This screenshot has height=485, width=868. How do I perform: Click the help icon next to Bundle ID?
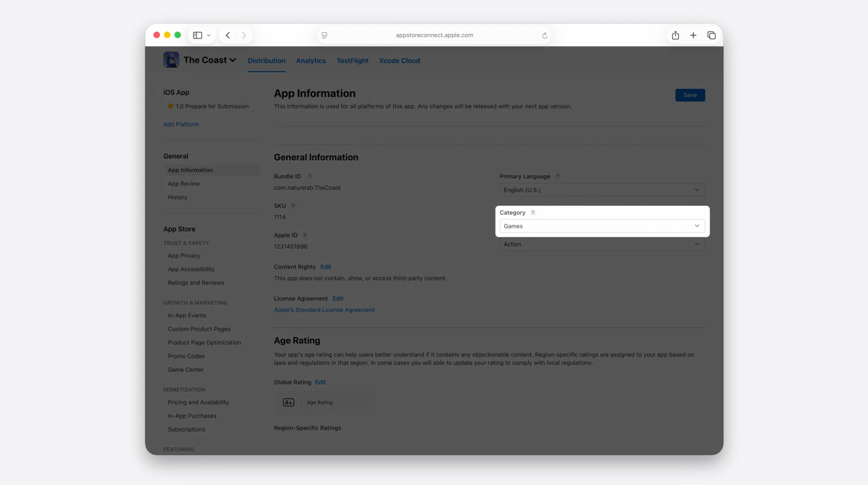click(x=309, y=176)
